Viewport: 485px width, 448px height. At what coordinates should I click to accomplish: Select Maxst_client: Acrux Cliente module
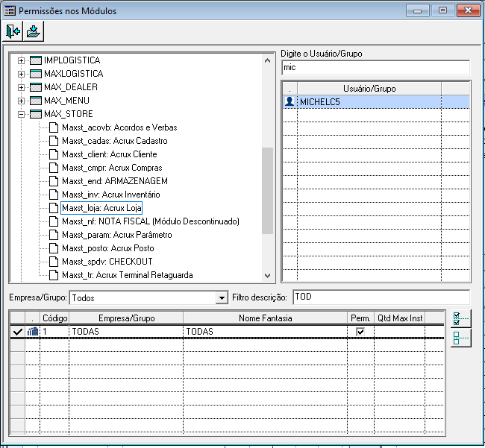[x=110, y=154]
